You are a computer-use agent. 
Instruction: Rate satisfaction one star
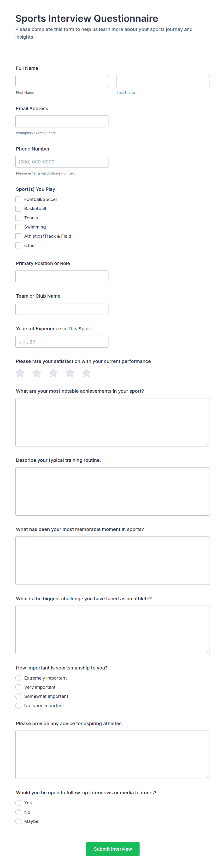(20, 373)
